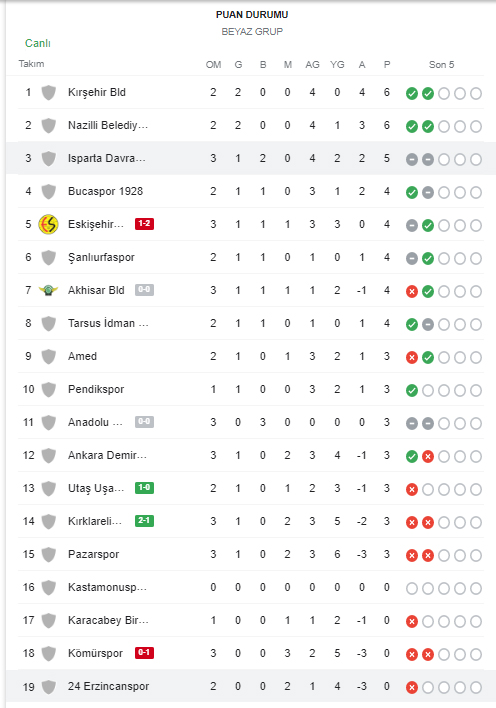Click 24 Erzincanspor's red loss indicator
This screenshot has width=496, height=708.
[x=412, y=688]
